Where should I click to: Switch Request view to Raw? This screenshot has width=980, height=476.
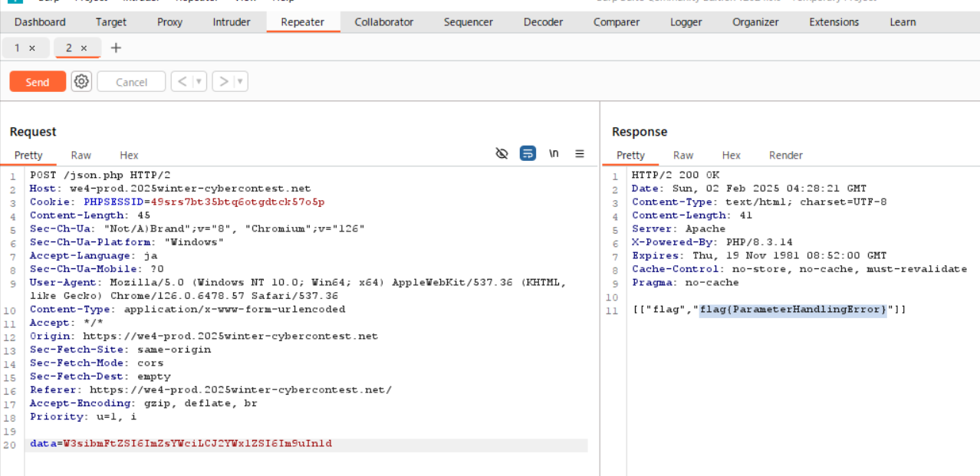click(81, 155)
